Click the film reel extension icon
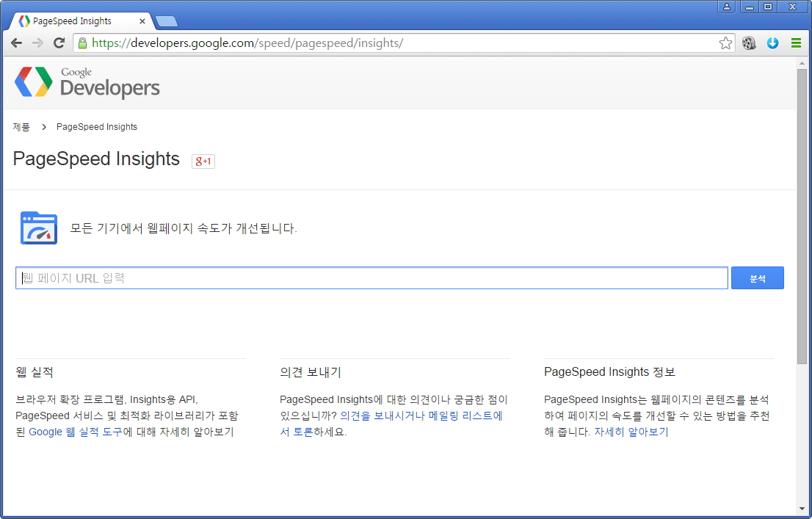This screenshot has width=812, height=519. coord(749,43)
